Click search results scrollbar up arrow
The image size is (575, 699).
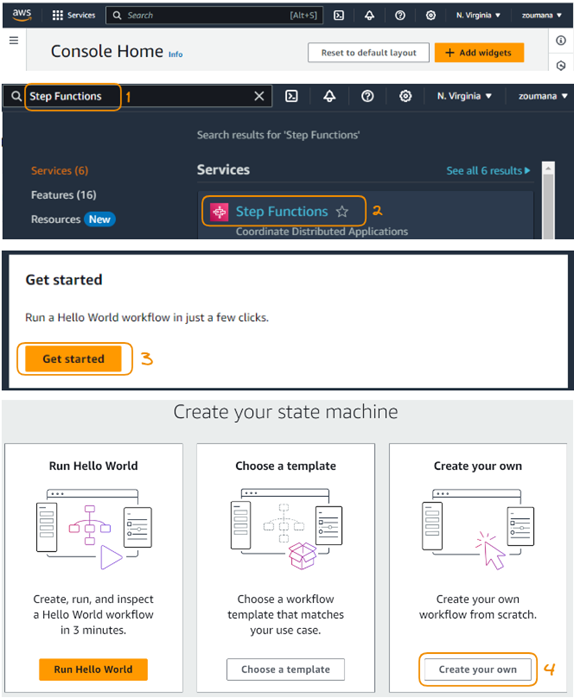(x=548, y=168)
